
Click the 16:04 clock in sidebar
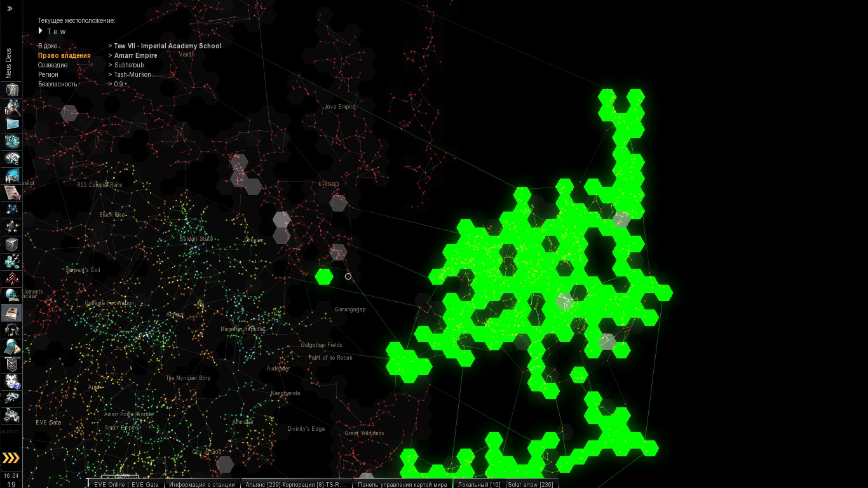coord(11,475)
